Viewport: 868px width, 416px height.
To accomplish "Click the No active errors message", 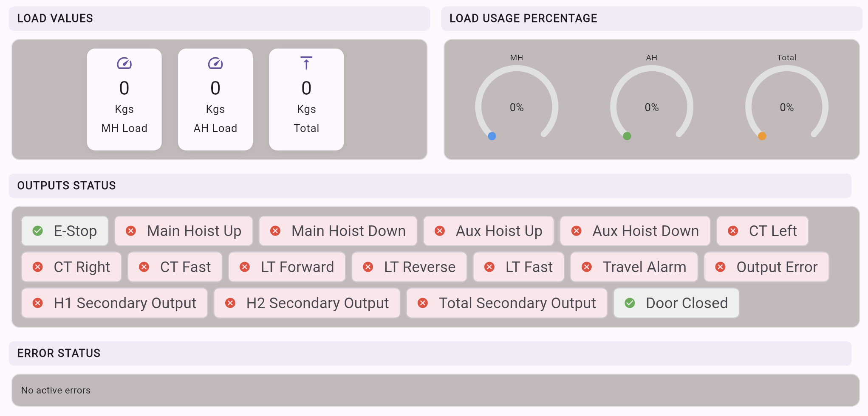I will pyautogui.click(x=56, y=390).
